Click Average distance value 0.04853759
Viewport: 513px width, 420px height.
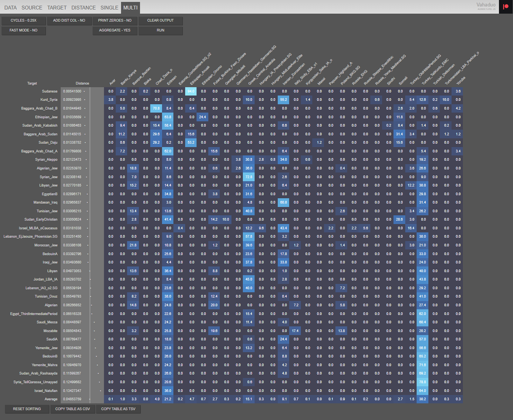click(x=72, y=399)
